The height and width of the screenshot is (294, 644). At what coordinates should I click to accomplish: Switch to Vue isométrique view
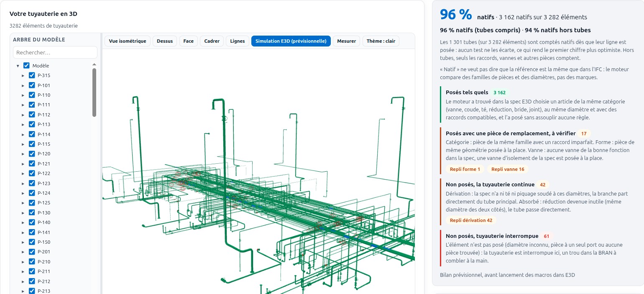pyautogui.click(x=128, y=41)
